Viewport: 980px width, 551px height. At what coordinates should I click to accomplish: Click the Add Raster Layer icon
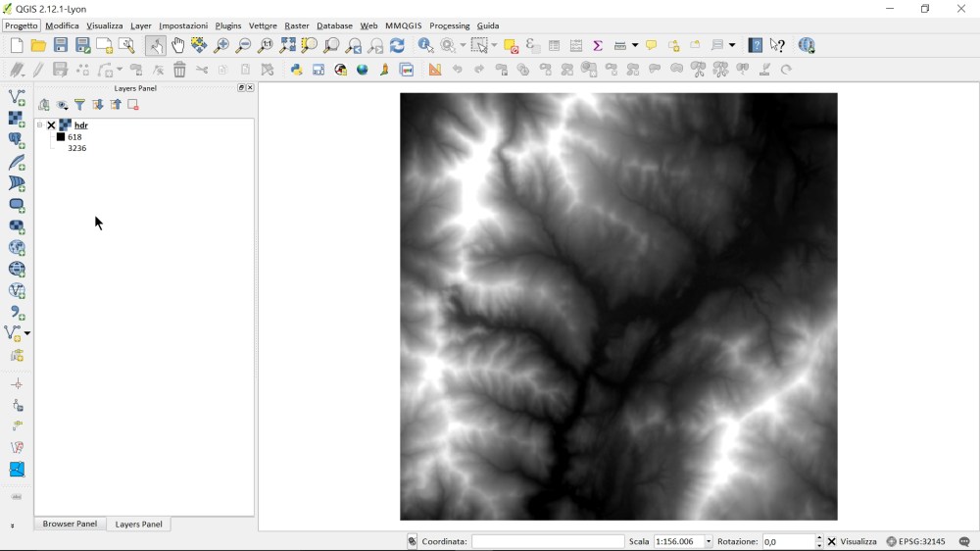pos(17,119)
